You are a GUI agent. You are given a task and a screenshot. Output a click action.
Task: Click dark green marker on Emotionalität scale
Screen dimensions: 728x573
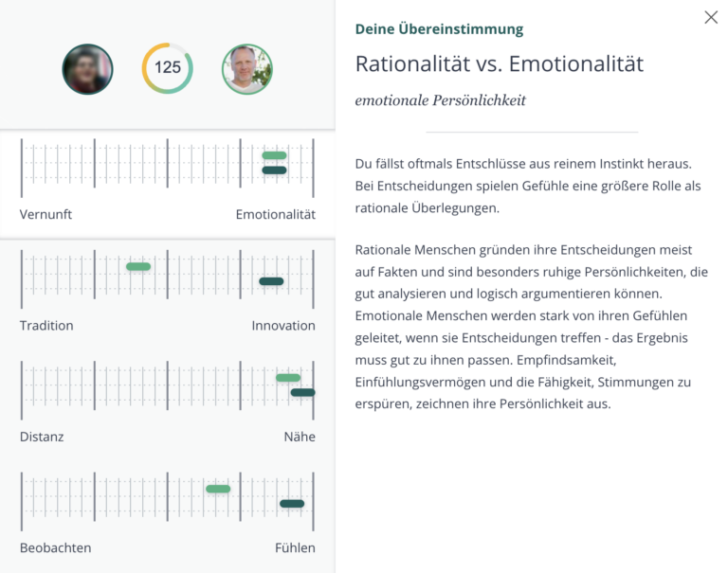tap(274, 170)
